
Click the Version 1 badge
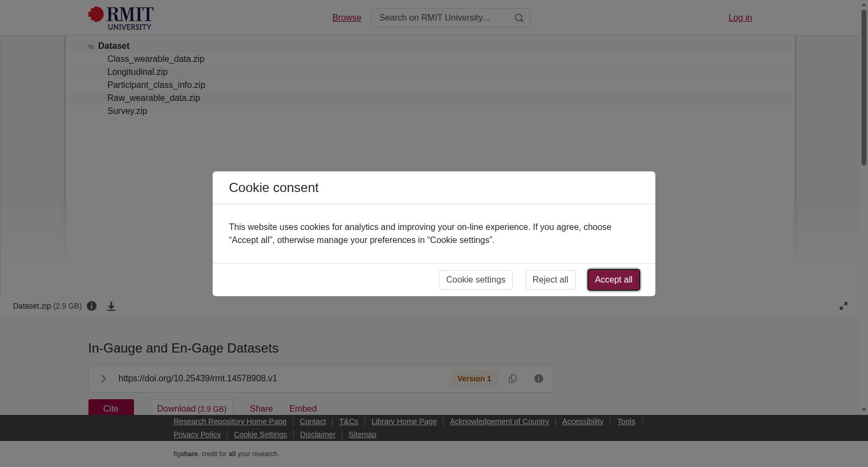click(474, 379)
